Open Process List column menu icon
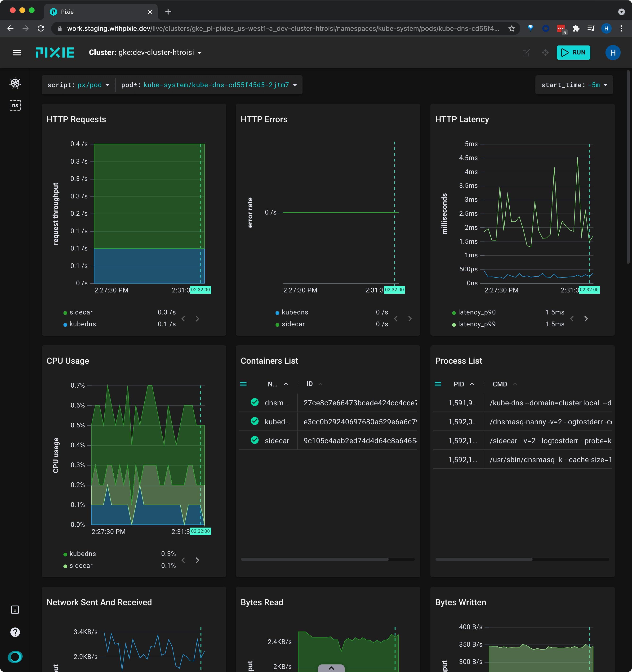The image size is (632, 672). pyautogui.click(x=438, y=384)
